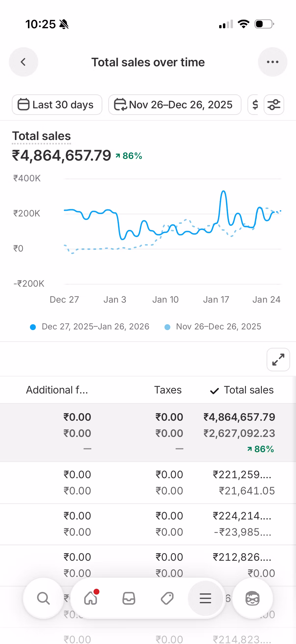Select the Additional fees column header
The height and width of the screenshot is (644, 296).
click(57, 390)
